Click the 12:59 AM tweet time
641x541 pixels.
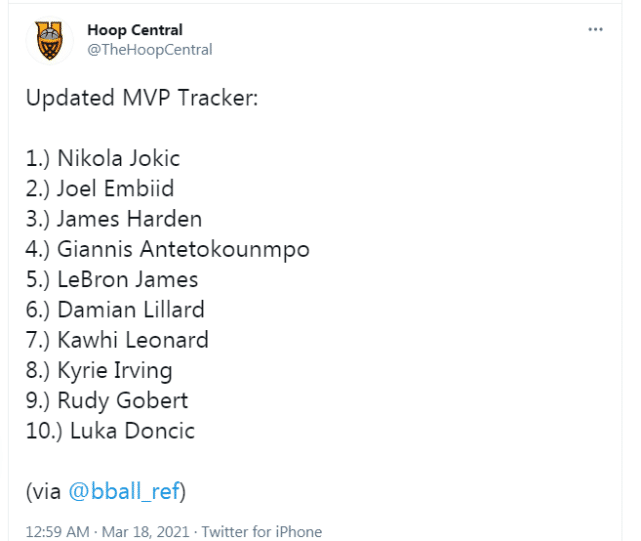[60, 532]
